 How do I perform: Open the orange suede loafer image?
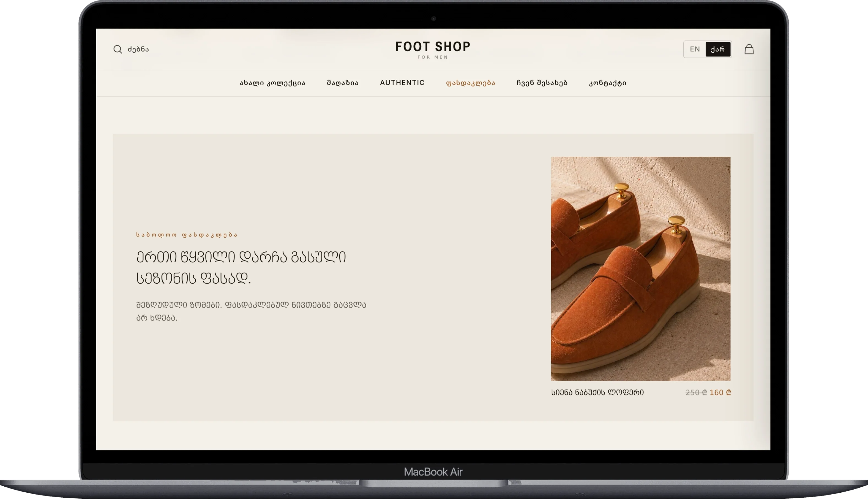tap(641, 269)
